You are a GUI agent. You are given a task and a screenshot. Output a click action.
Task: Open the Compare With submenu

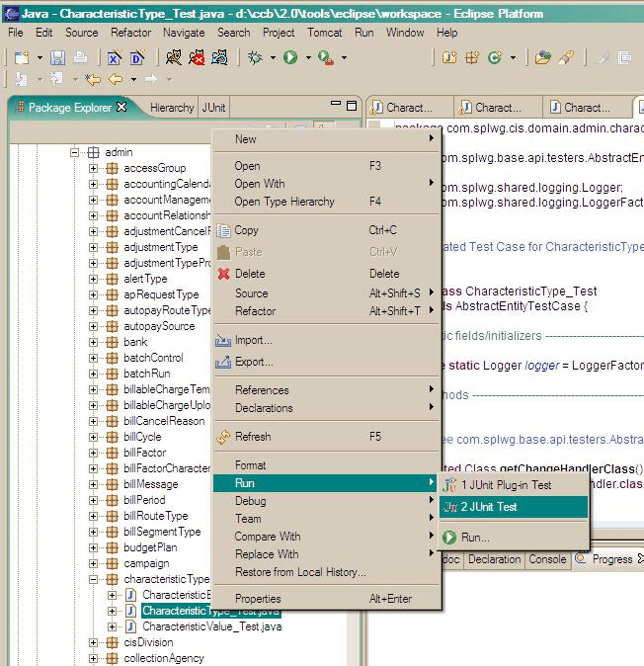tap(326, 537)
